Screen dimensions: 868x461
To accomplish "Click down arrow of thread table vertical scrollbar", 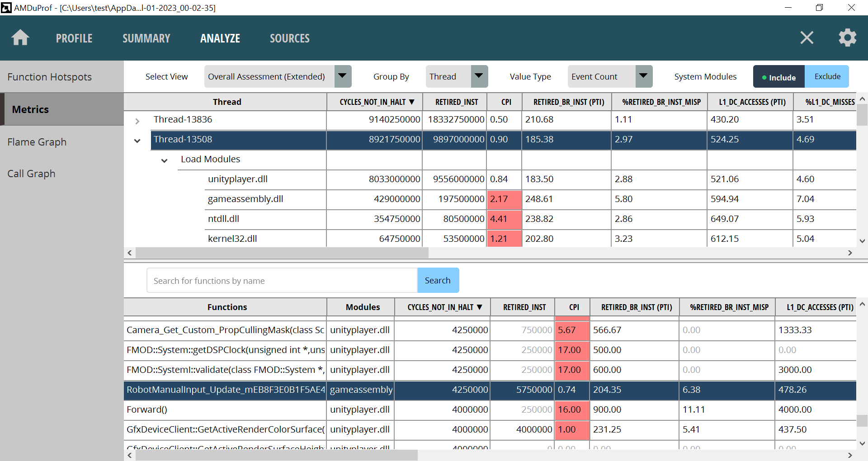I will 862,241.
